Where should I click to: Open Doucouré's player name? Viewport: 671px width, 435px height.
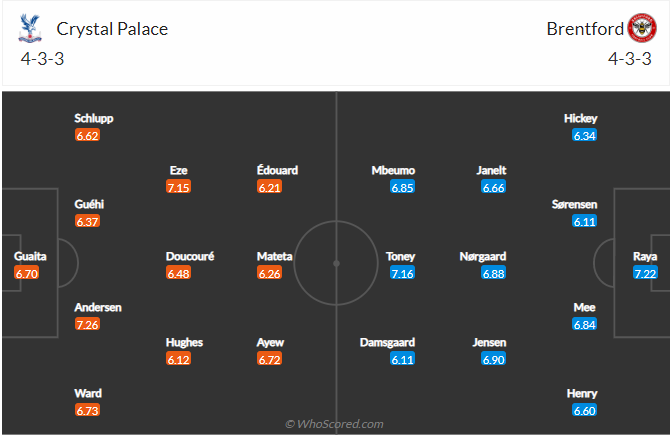190,256
